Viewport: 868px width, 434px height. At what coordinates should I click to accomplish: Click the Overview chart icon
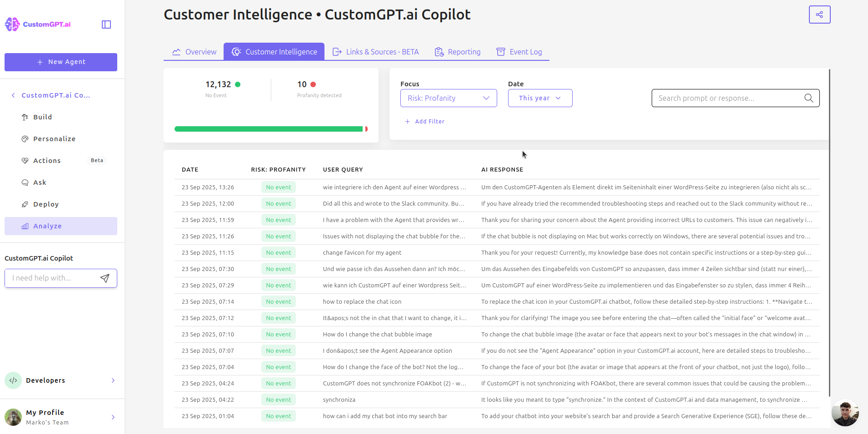coord(176,52)
